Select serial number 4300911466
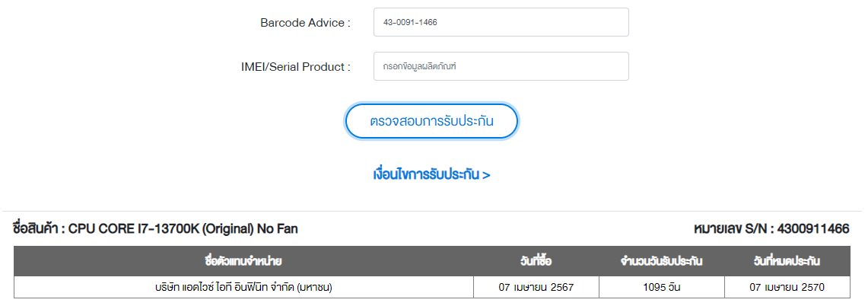 point(813,228)
